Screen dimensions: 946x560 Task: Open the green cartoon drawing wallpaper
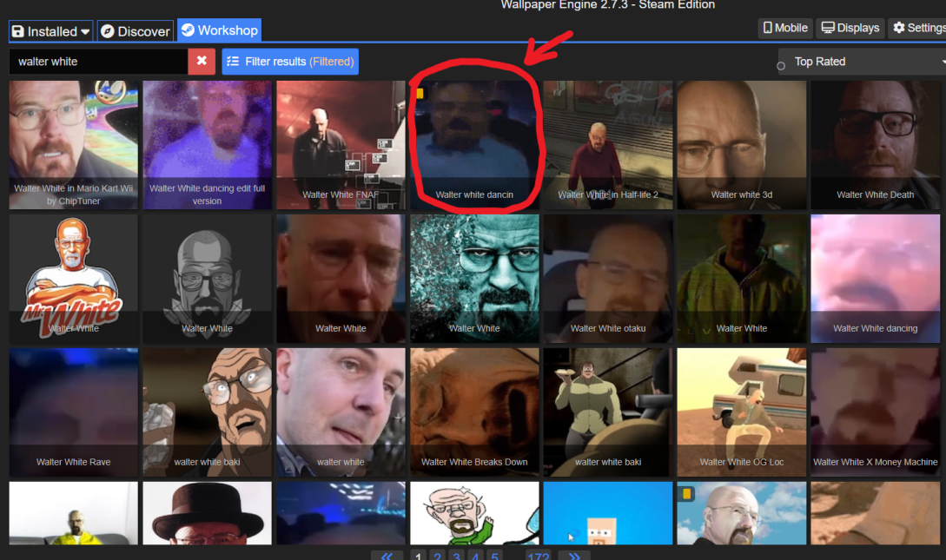point(475,513)
